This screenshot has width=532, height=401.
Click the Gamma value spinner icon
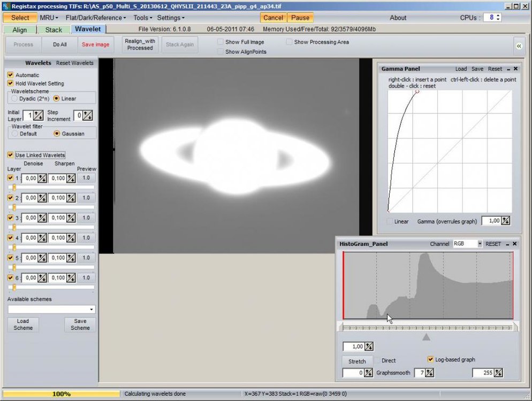point(505,221)
